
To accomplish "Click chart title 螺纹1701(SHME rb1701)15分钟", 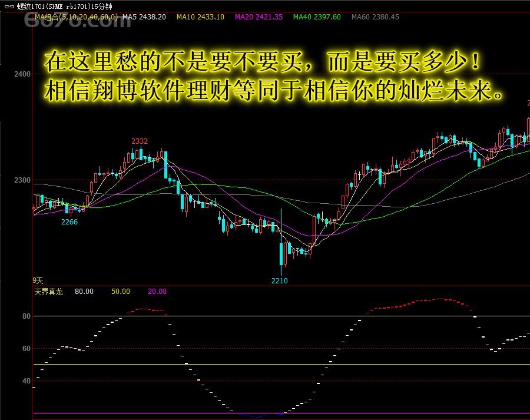I will click(64, 6).
